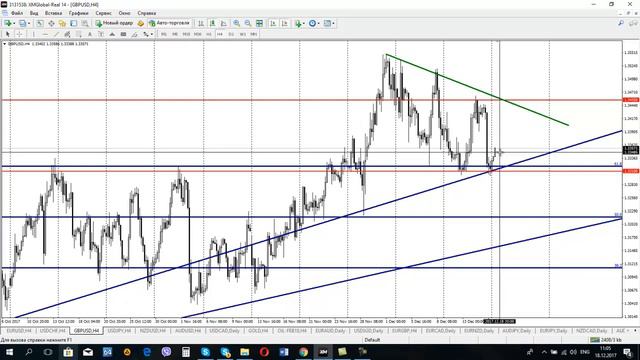
Task: Open the Indicators list icon
Action: click(298, 23)
